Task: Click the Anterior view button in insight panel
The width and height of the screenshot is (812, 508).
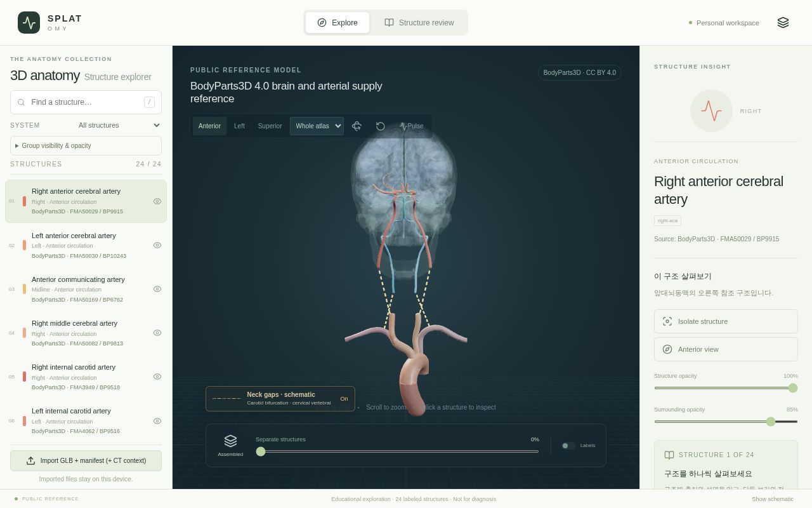Action: (726, 349)
